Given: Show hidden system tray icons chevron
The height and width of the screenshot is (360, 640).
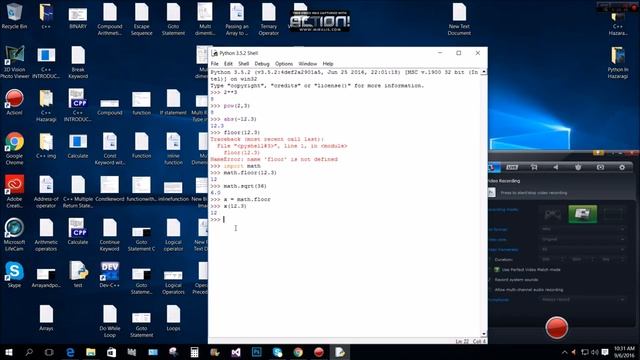Looking at the screenshot, I should 564,352.
